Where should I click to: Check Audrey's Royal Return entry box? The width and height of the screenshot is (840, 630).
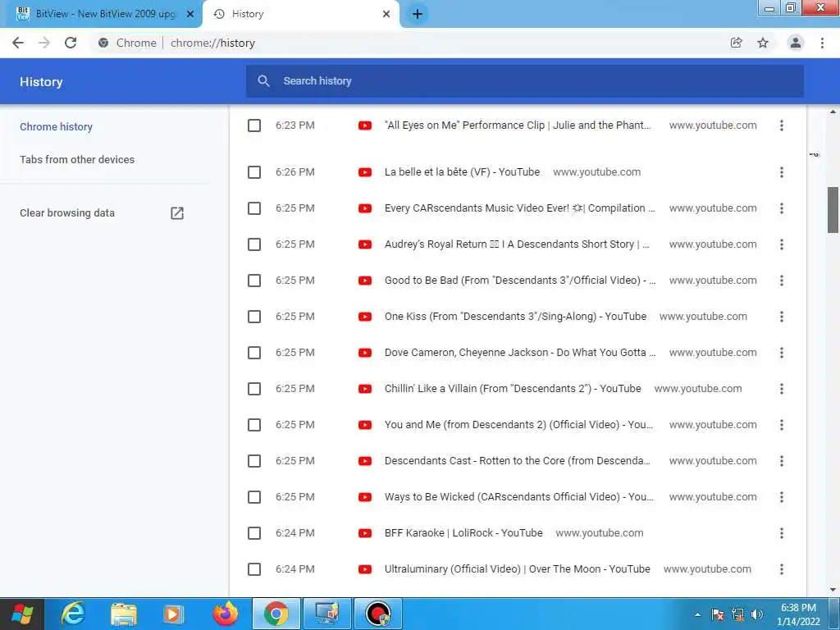coord(254,244)
